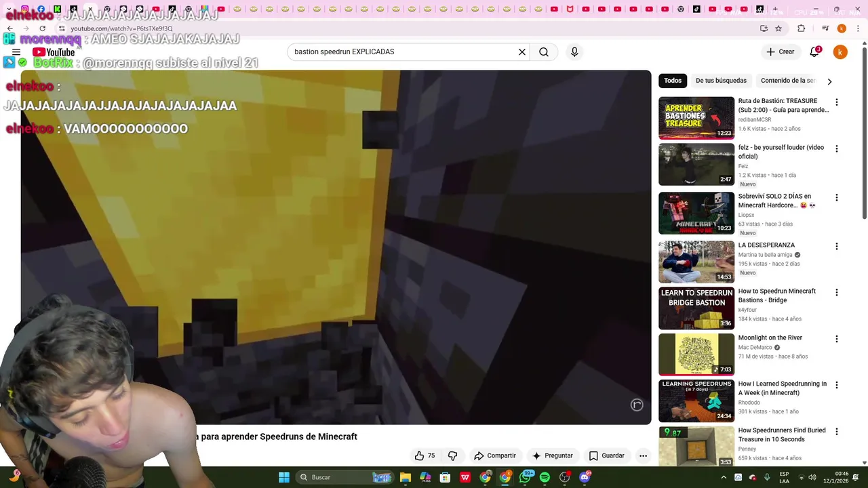Open Moonlight on the River thumbnail
The height and width of the screenshot is (488, 868).
(696, 354)
